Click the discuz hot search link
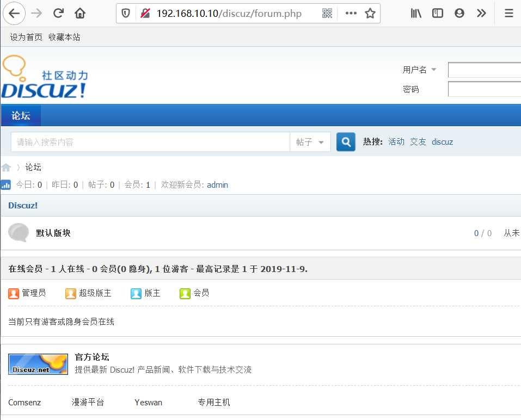521x420 pixels. 442,142
